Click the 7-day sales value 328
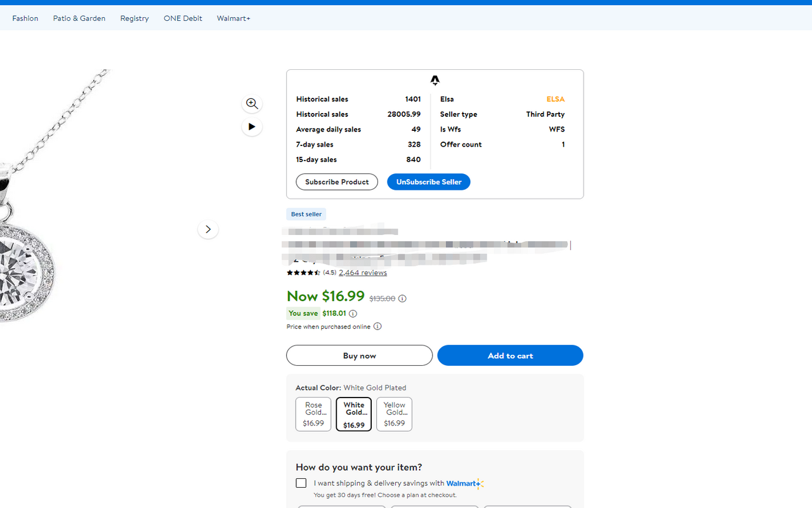Image resolution: width=812 pixels, height=508 pixels. [414, 145]
